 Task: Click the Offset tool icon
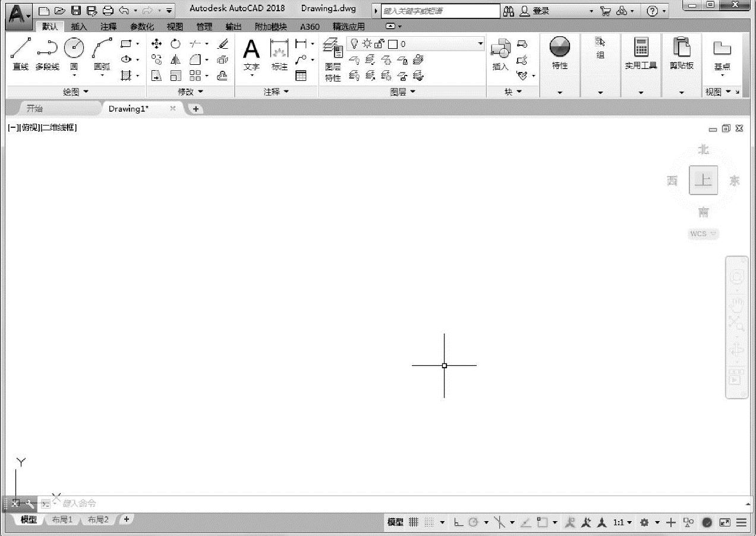tap(223, 76)
